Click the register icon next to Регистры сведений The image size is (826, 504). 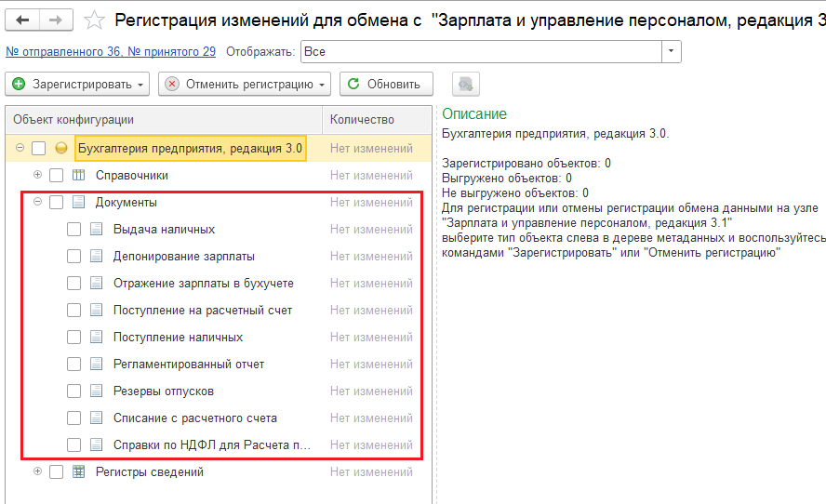[78, 471]
